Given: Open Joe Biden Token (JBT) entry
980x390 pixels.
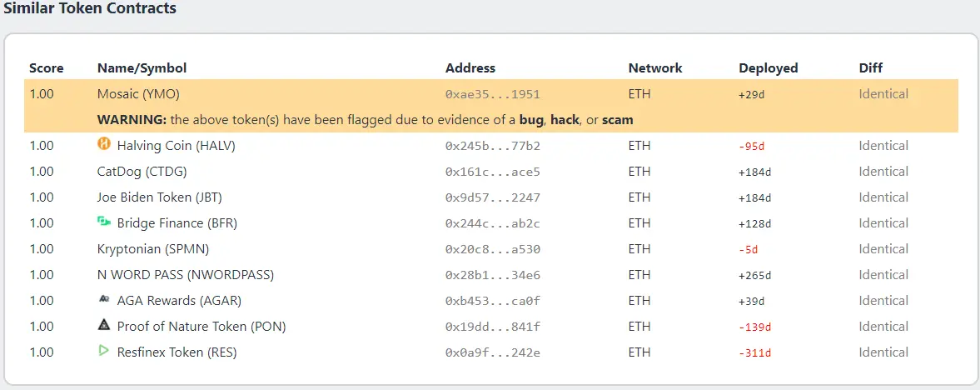Looking at the screenshot, I should 159,197.
